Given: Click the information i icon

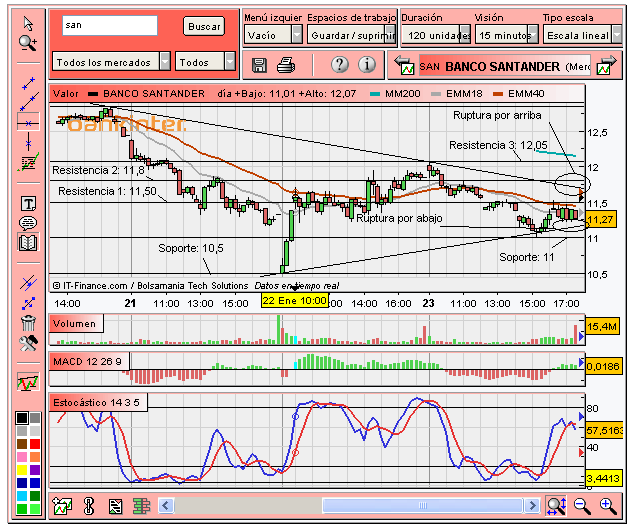Looking at the screenshot, I should tap(366, 64).
